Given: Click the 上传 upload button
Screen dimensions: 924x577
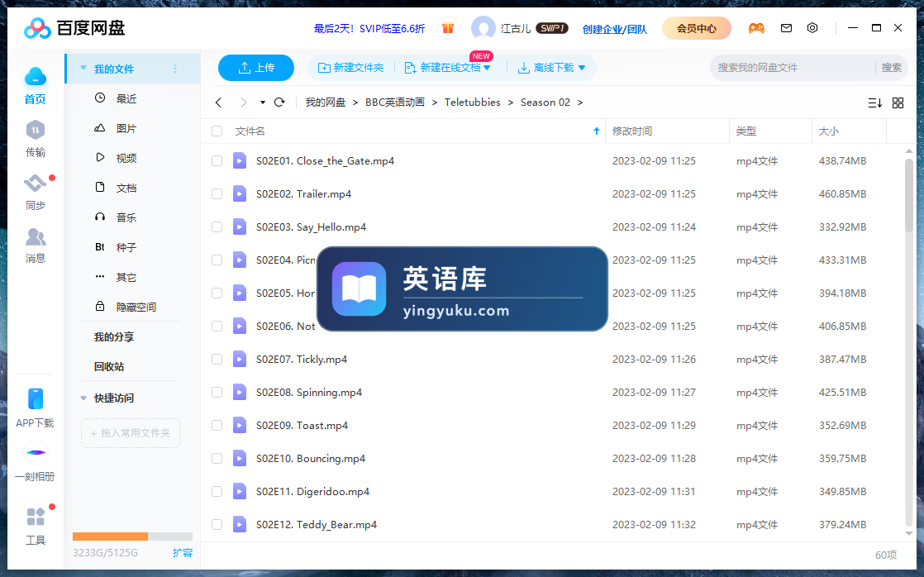Looking at the screenshot, I should pyautogui.click(x=255, y=68).
